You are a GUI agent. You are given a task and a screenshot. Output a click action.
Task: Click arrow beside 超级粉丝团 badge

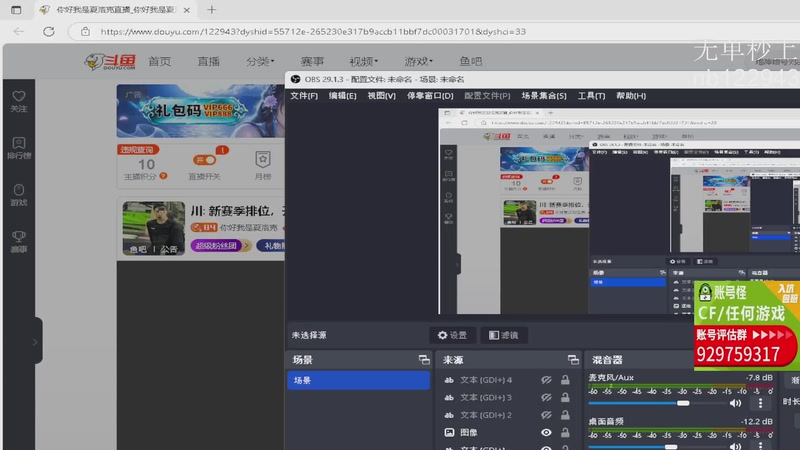click(x=247, y=245)
